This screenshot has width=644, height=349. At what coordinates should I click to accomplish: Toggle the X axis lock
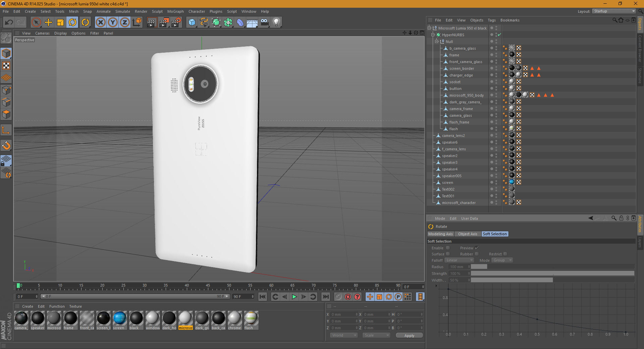coord(101,22)
